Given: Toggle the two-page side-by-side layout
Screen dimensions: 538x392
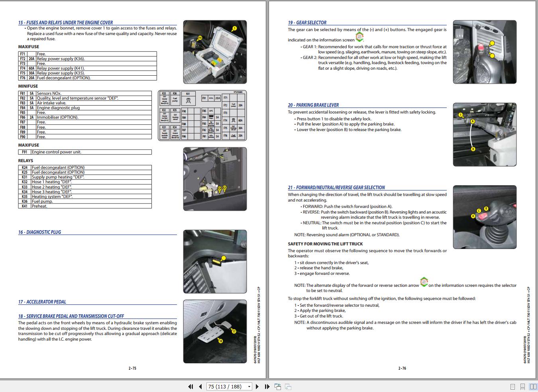Looking at the screenshot, I should pos(533,386).
